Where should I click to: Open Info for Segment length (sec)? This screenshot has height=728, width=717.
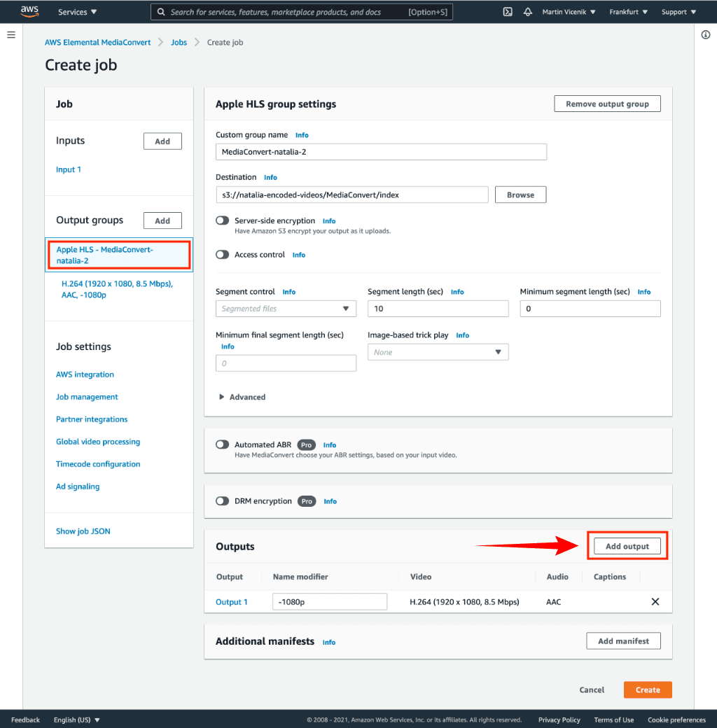457,292
